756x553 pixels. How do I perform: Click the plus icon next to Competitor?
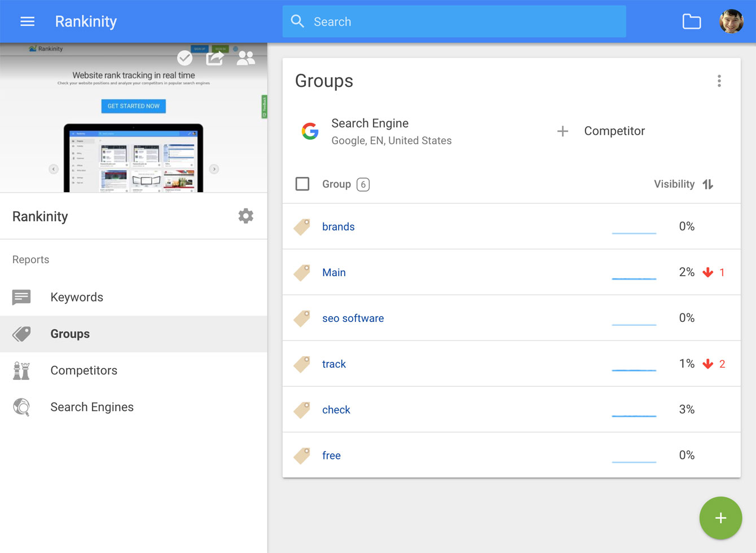562,131
